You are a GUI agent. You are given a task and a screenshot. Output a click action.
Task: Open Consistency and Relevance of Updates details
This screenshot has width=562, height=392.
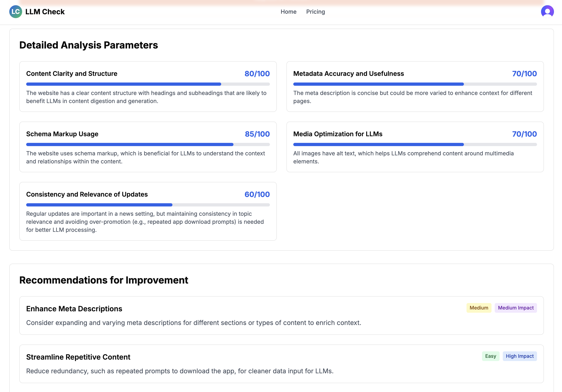coord(148,210)
